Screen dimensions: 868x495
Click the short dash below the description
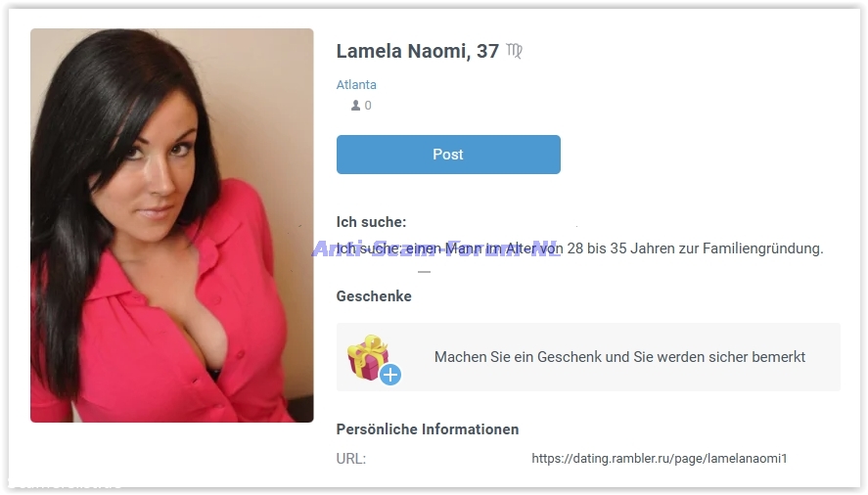click(x=424, y=272)
